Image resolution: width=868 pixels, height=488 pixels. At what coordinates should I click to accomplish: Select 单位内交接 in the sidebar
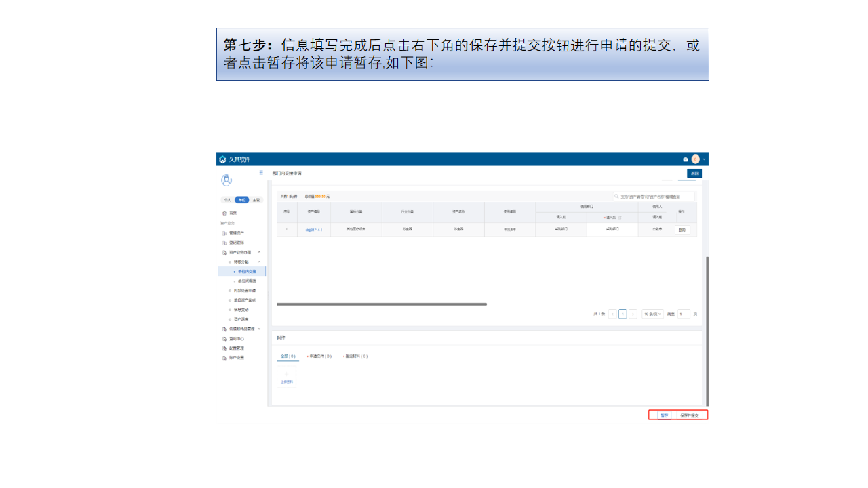(x=247, y=271)
